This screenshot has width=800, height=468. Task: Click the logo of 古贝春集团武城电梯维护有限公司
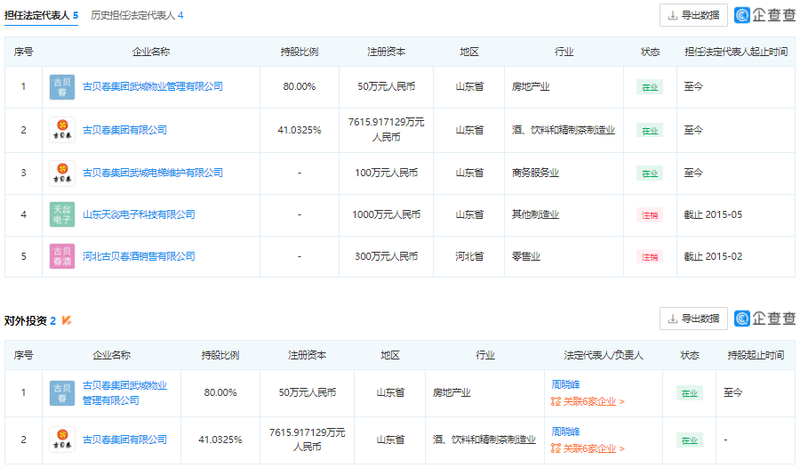click(x=62, y=173)
